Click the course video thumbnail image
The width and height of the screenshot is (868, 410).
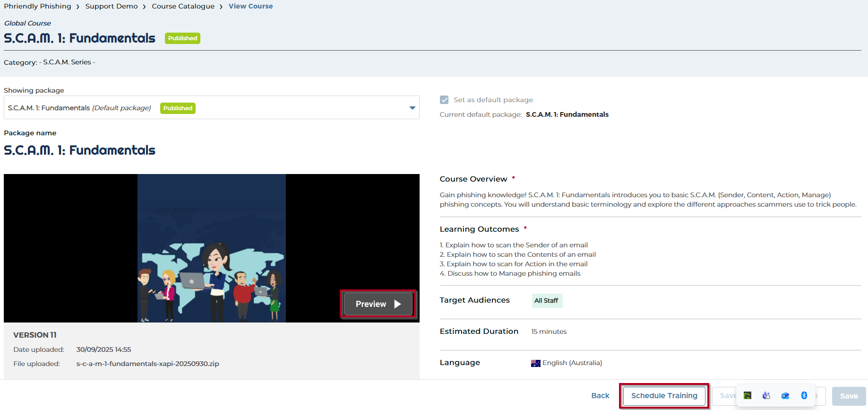point(211,248)
